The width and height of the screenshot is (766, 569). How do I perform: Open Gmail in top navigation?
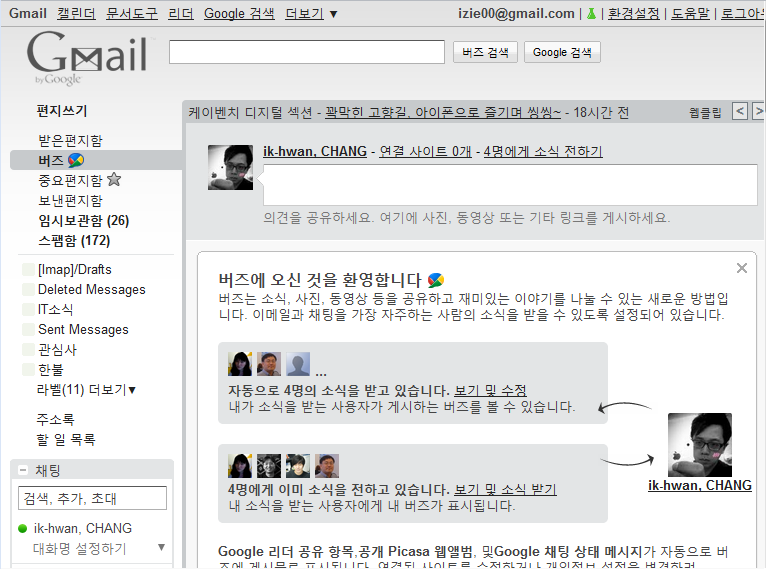coord(28,14)
